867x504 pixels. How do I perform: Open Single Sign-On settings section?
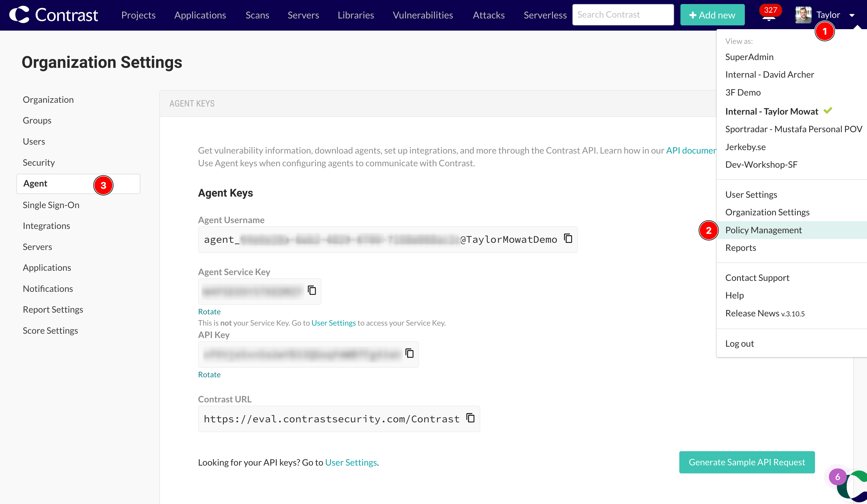pyautogui.click(x=51, y=205)
